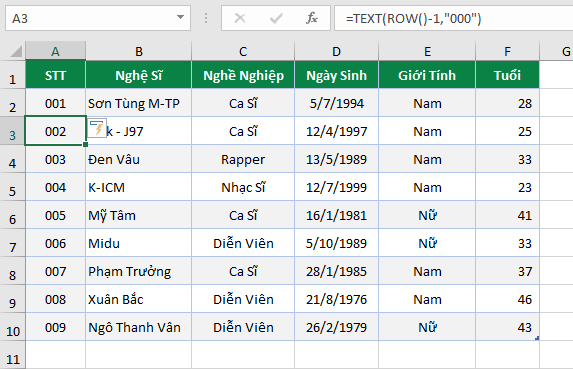
Task: Click the Insert Function fx icon
Action: click(312, 18)
